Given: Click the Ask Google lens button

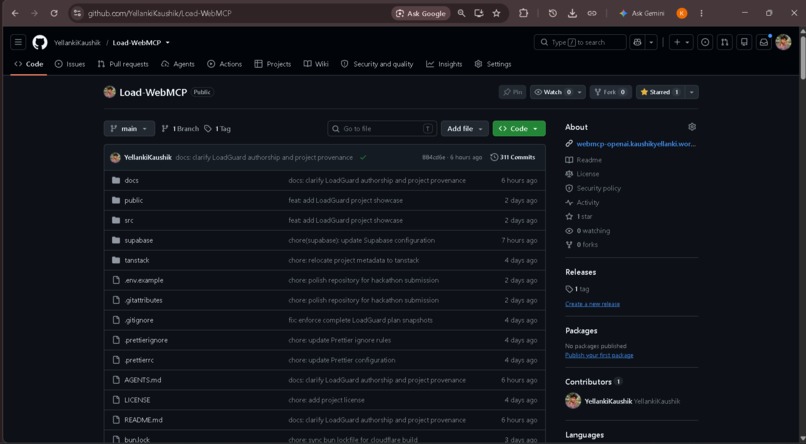Looking at the screenshot, I should tap(421, 13).
